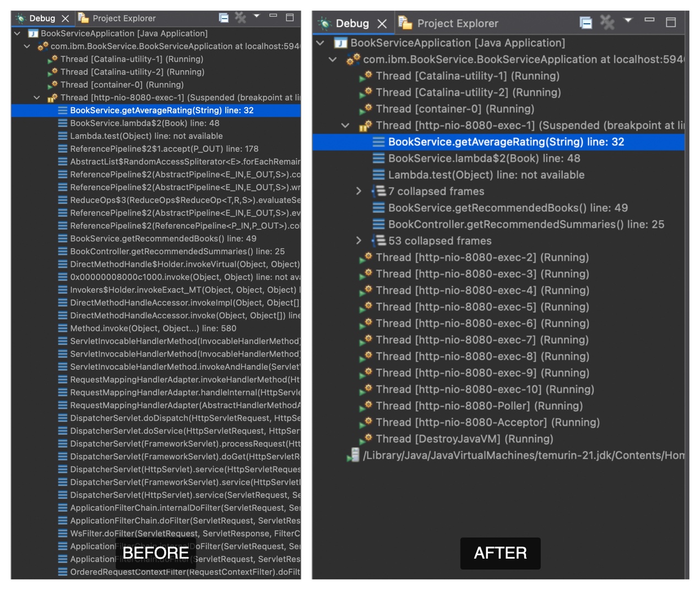Image resolution: width=700 pixels, height=590 pixels.
Task: Click the running thread icon beside Catalina-utility-1
Action: [365, 76]
